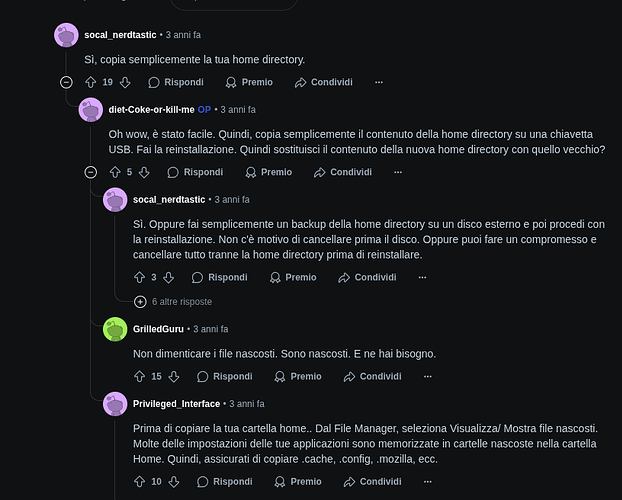Upvote diet-Coke-or-kill-me's reply with 5 votes
This screenshot has height=500, width=622.
pyautogui.click(x=116, y=172)
